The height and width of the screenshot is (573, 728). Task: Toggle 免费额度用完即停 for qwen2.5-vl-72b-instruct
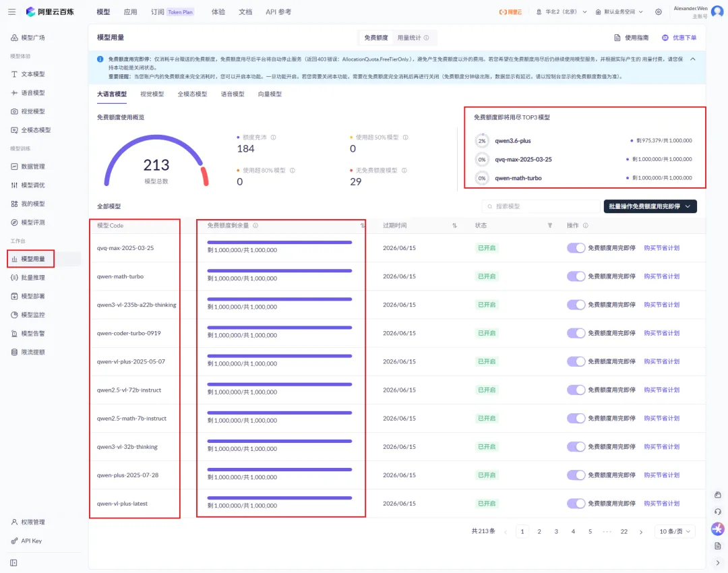576,390
